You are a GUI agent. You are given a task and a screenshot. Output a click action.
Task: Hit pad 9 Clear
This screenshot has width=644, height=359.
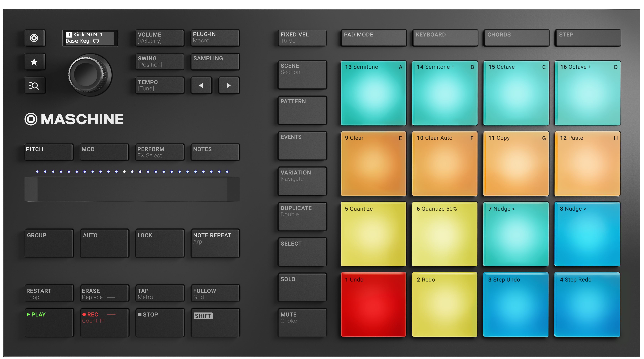[x=374, y=164]
